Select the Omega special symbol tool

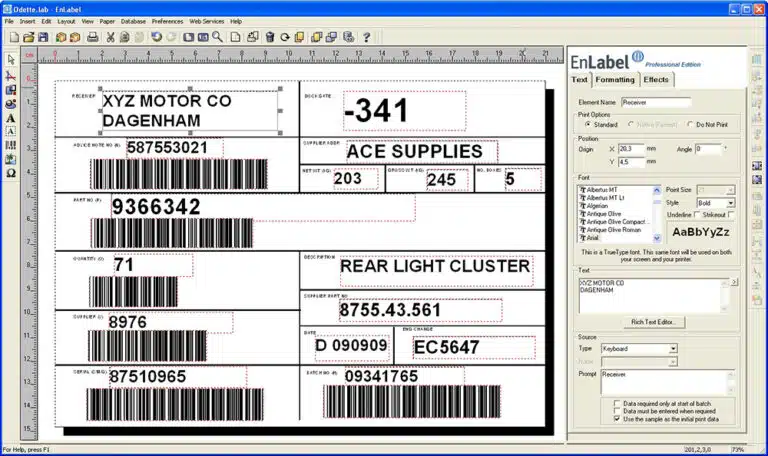11,173
